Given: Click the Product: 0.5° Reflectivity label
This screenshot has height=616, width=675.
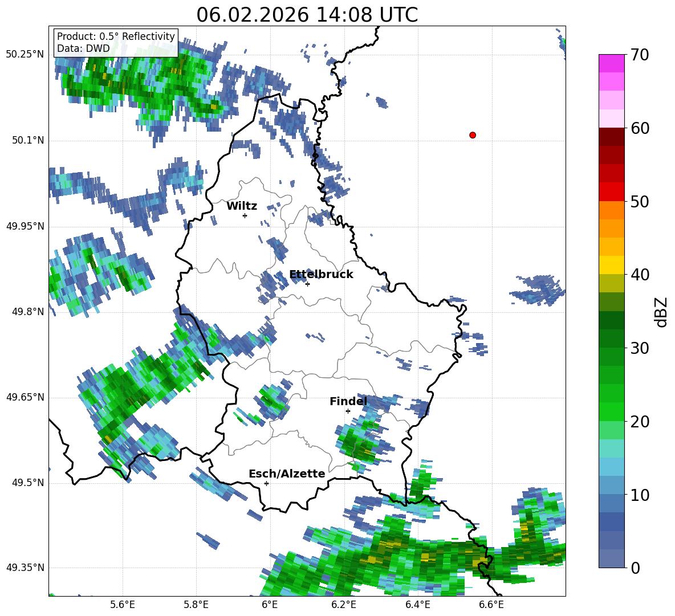Looking at the screenshot, I should pyautogui.click(x=116, y=36).
